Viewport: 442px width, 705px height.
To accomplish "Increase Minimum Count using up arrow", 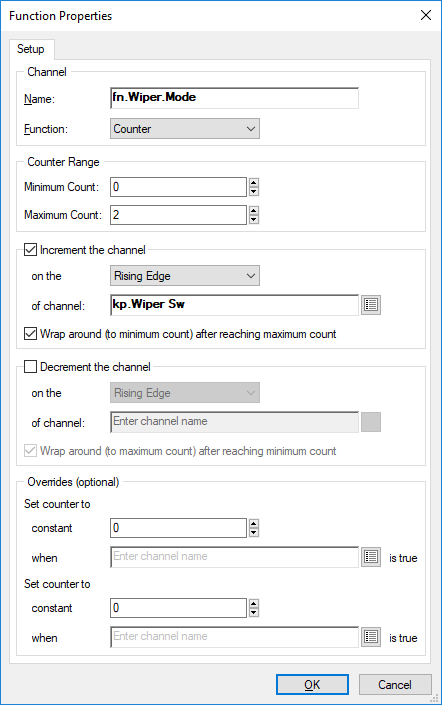I will pyautogui.click(x=254, y=183).
